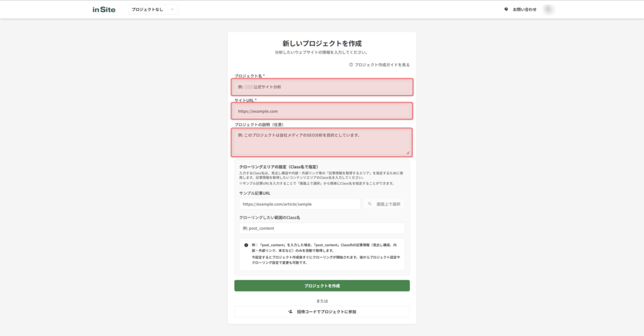Click the 新しいプロジェクトを作成 heading
The image size is (644, 336).
click(x=322, y=43)
